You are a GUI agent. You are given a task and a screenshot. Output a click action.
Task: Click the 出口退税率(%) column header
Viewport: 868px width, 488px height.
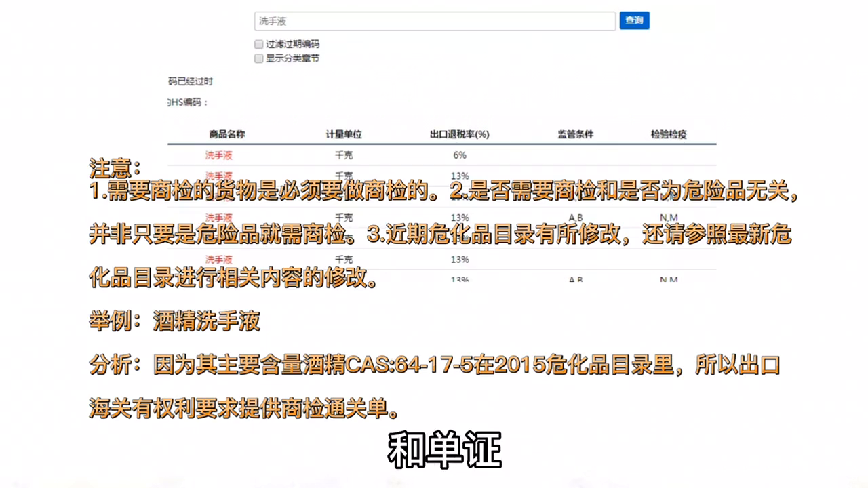click(459, 134)
